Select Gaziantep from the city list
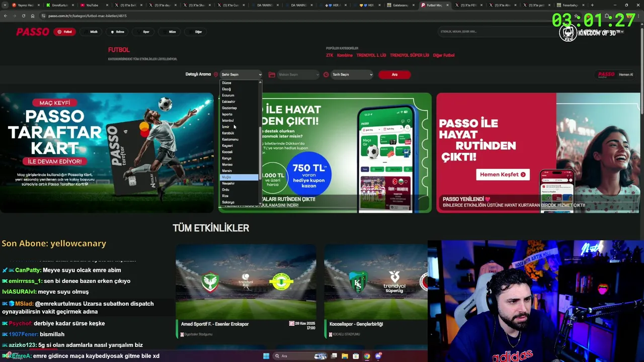 click(x=239, y=108)
